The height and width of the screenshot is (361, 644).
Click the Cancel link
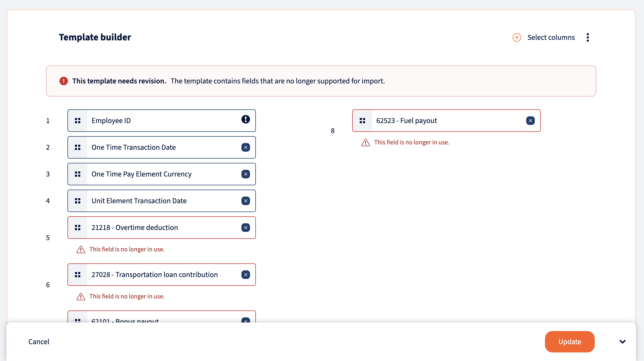click(x=39, y=341)
